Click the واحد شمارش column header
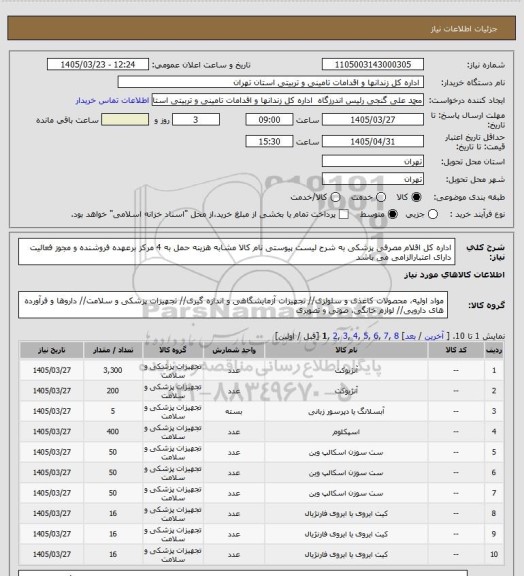 click(x=234, y=350)
